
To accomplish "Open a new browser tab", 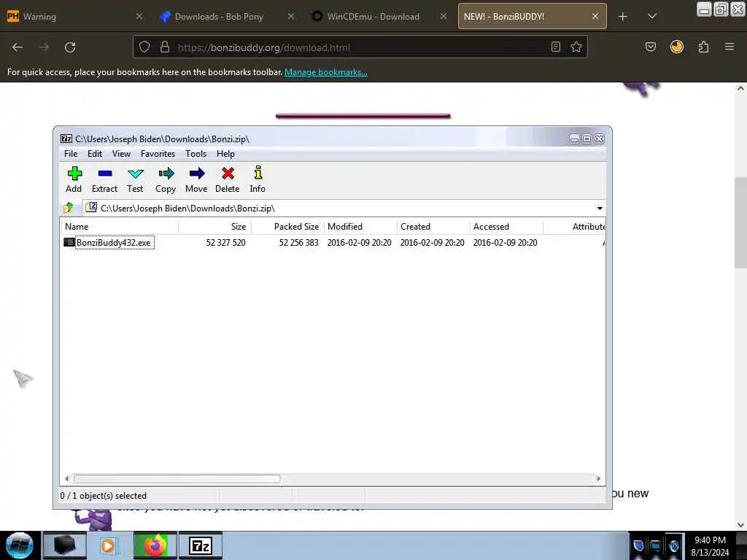I will coord(623,17).
